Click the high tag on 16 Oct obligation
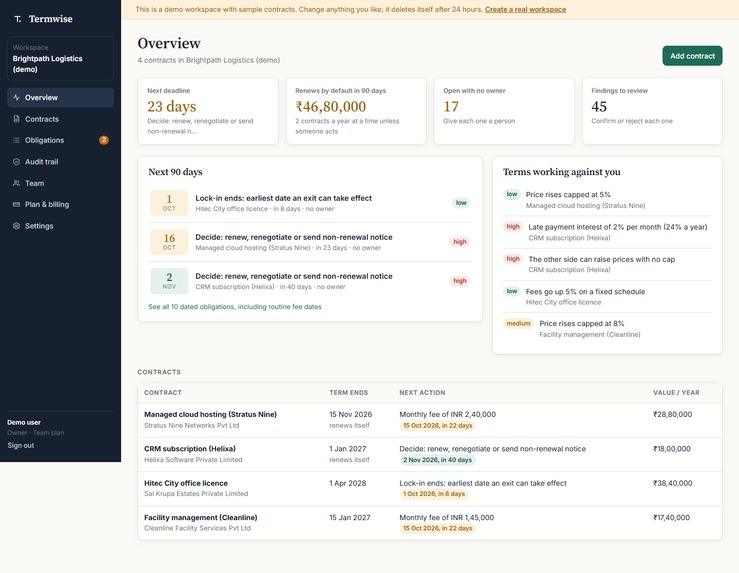 click(460, 242)
